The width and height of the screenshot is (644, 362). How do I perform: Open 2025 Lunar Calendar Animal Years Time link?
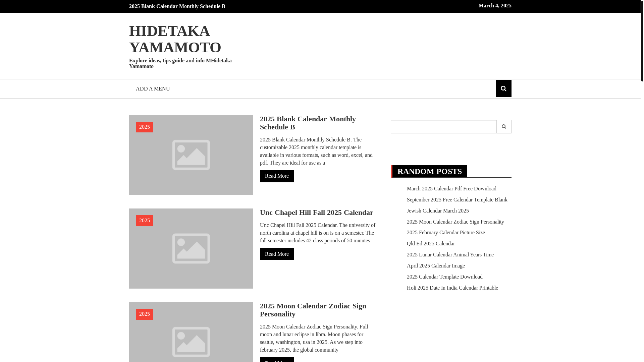click(450, 255)
